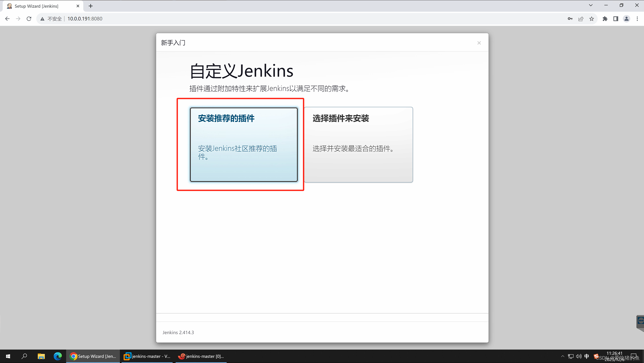Viewport: 644px width, 363px height.
Task: Open File Explorer from the taskbar
Action: click(41, 356)
